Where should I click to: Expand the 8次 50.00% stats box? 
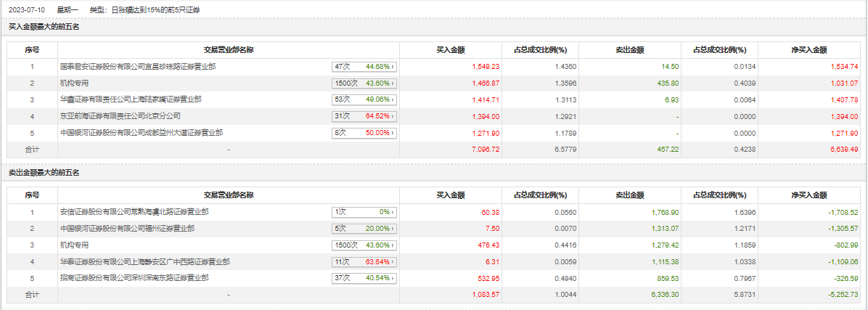[x=364, y=133]
